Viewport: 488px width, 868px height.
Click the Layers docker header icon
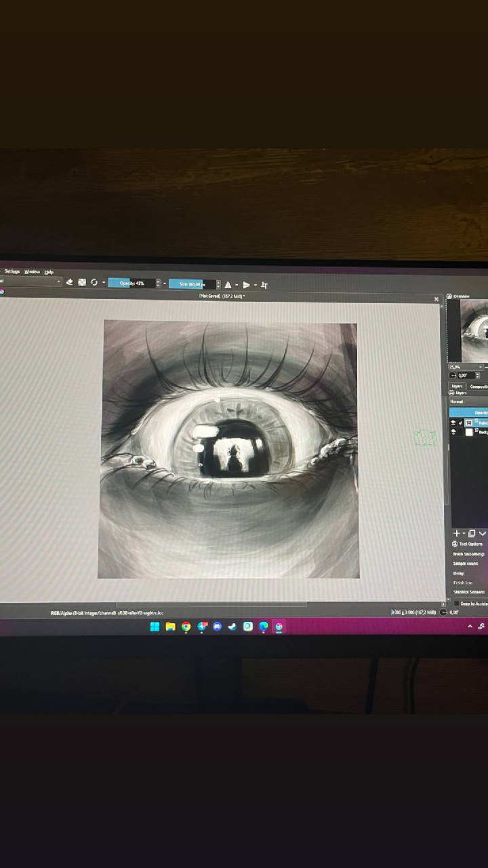click(451, 393)
